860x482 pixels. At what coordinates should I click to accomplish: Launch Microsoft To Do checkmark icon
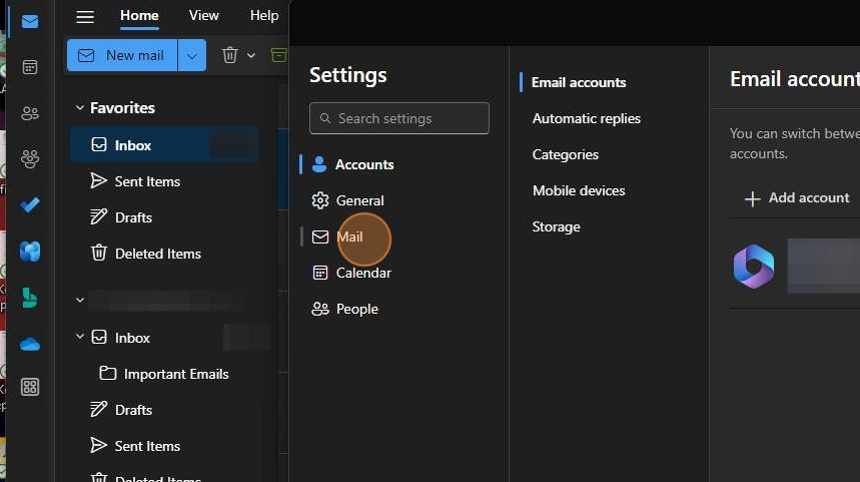[x=30, y=205]
